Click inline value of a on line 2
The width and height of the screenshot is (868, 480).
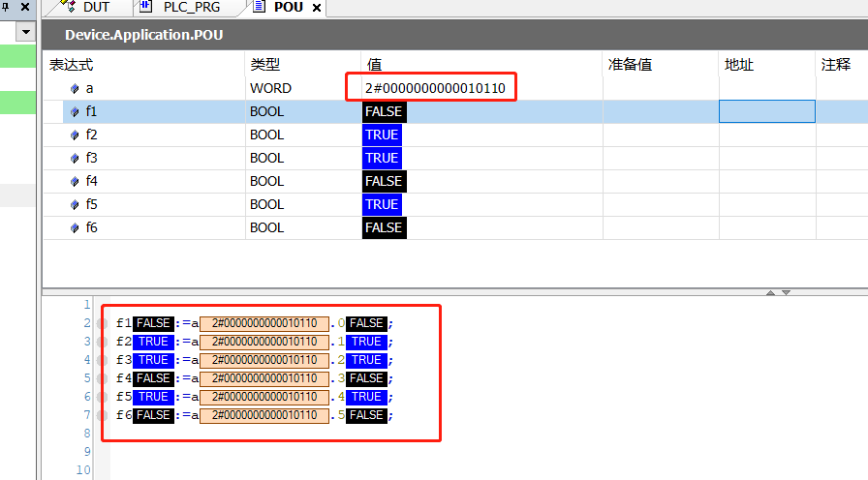[264, 323]
